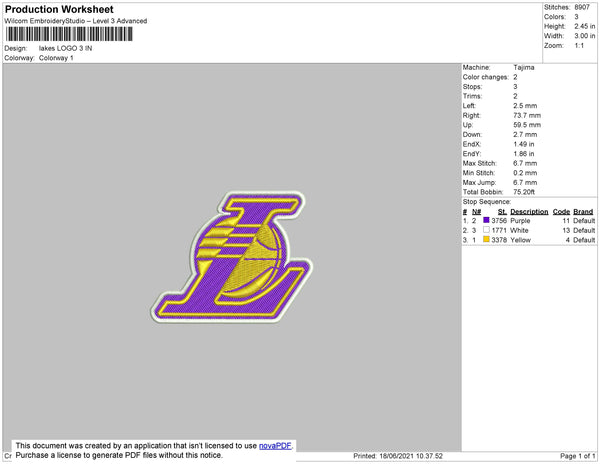Image resolution: width=600 pixels, height=464 pixels.
Task: Click the Total Bobbin value 75.20ft
Action: click(524, 192)
